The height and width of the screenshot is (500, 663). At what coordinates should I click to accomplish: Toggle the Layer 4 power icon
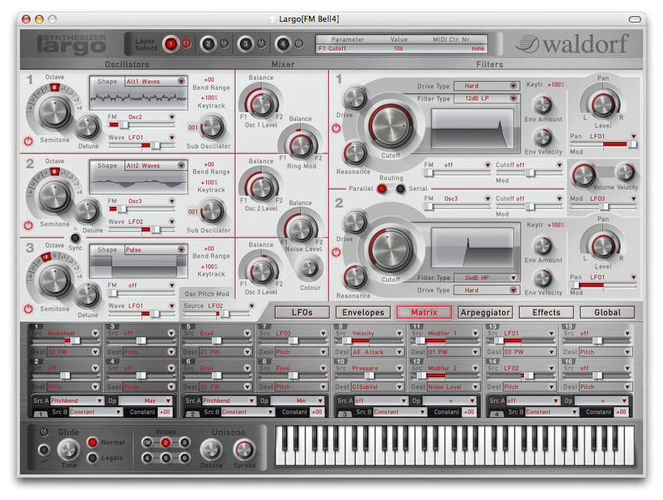tap(299, 44)
